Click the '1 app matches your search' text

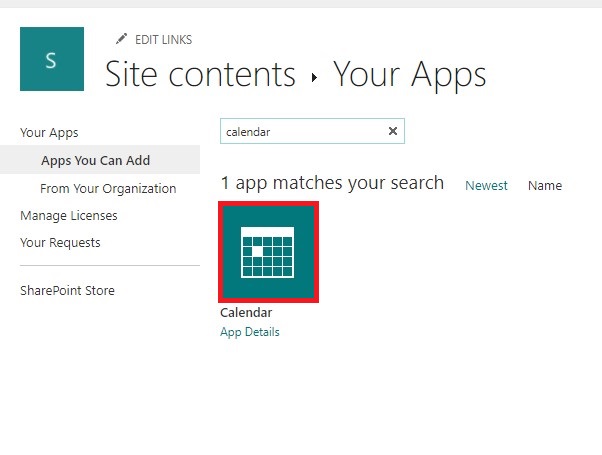[x=332, y=183]
